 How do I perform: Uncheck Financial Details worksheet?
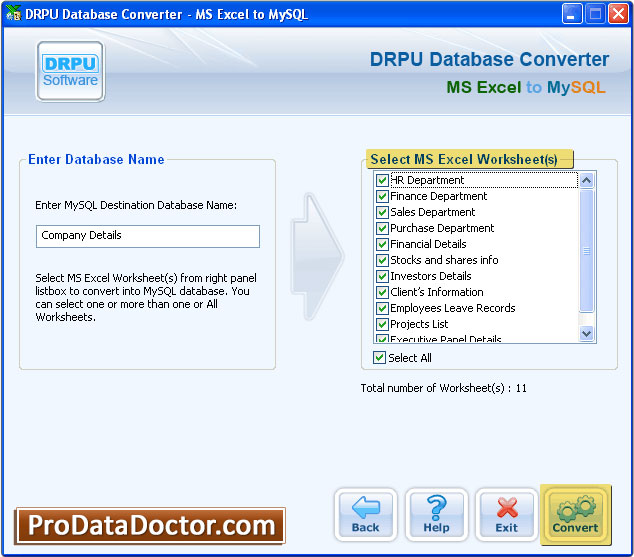tap(382, 244)
